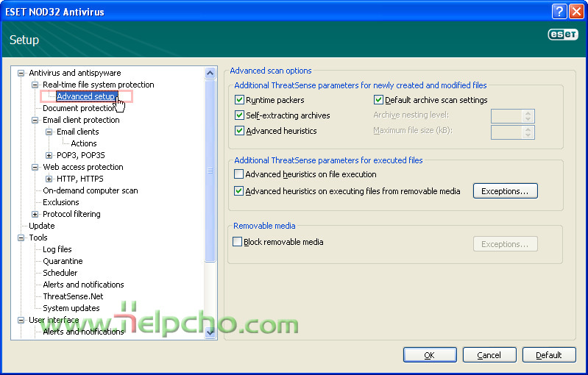This screenshot has height=375, width=588.
Task: Select Real-time file system protection label
Action: [x=99, y=85]
